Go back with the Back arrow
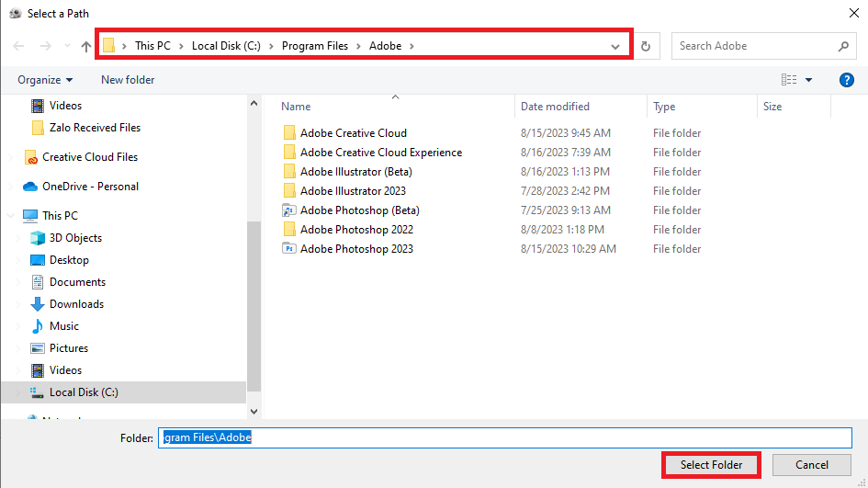The height and width of the screenshot is (488, 868). [18, 46]
